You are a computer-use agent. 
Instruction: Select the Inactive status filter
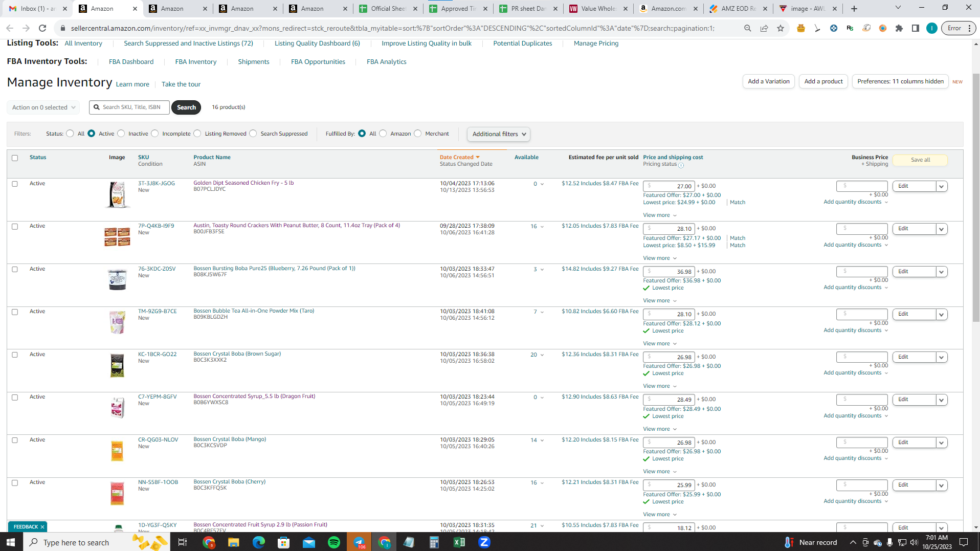[121, 134]
